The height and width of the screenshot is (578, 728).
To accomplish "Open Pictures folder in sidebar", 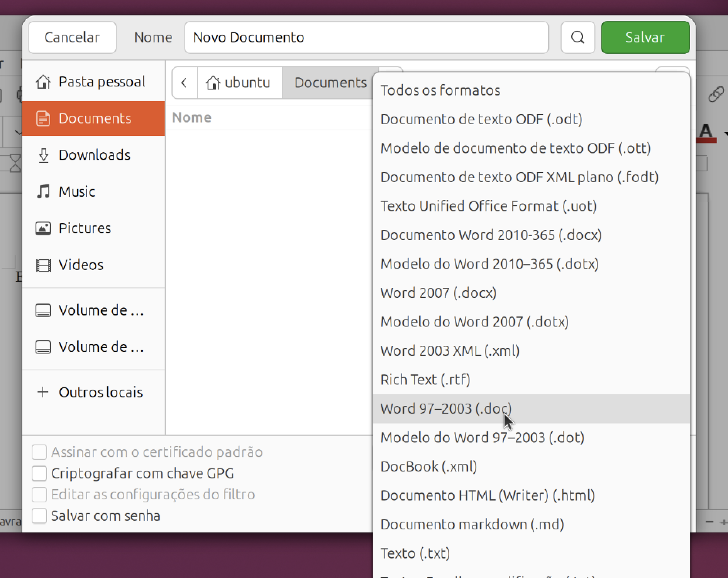I will (93, 228).
